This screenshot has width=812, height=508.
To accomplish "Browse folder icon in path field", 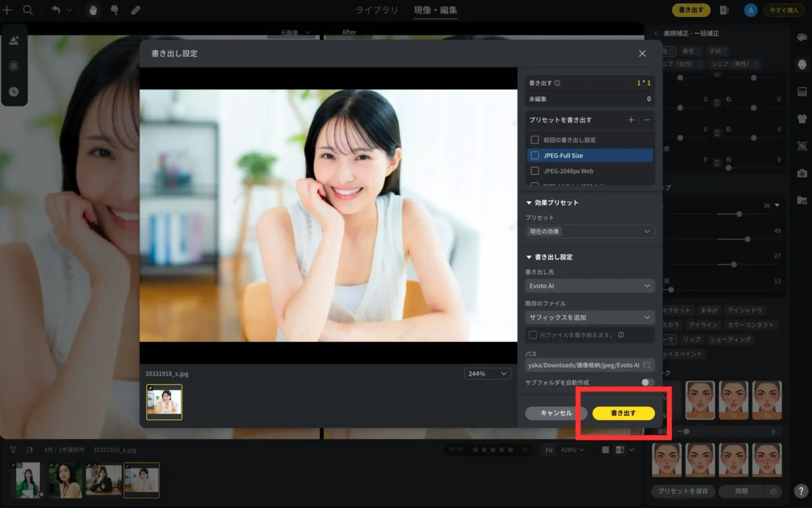I will (647, 365).
